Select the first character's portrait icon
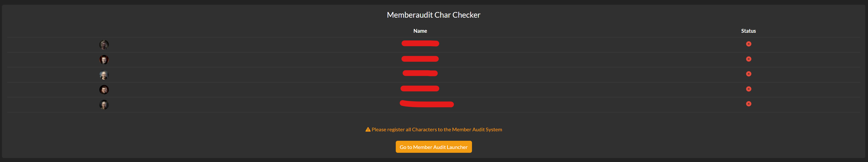Screen dimensions: 868x162 pyautogui.click(x=104, y=44)
